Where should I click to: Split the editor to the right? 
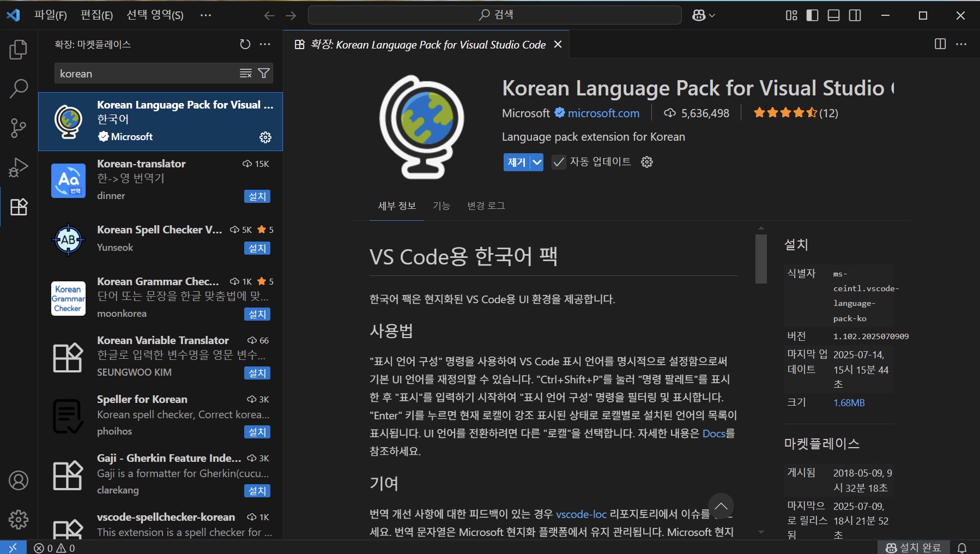(940, 44)
